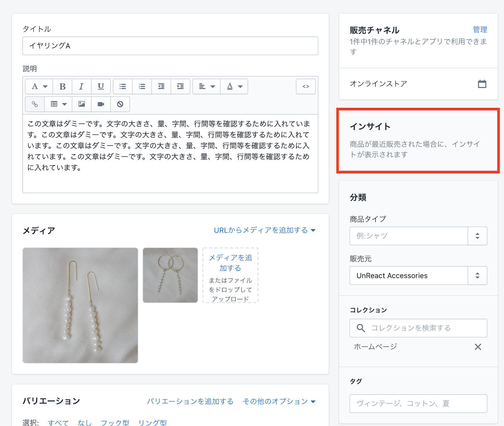Expand the text alignment dropdown

click(207, 86)
